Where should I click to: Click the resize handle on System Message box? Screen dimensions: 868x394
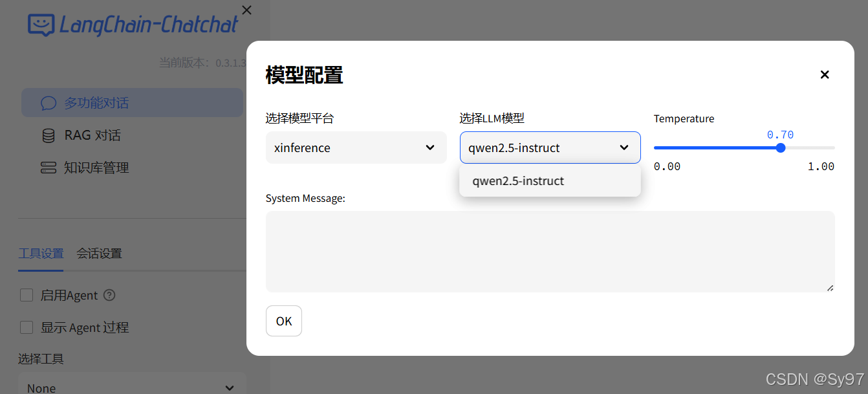(x=830, y=289)
